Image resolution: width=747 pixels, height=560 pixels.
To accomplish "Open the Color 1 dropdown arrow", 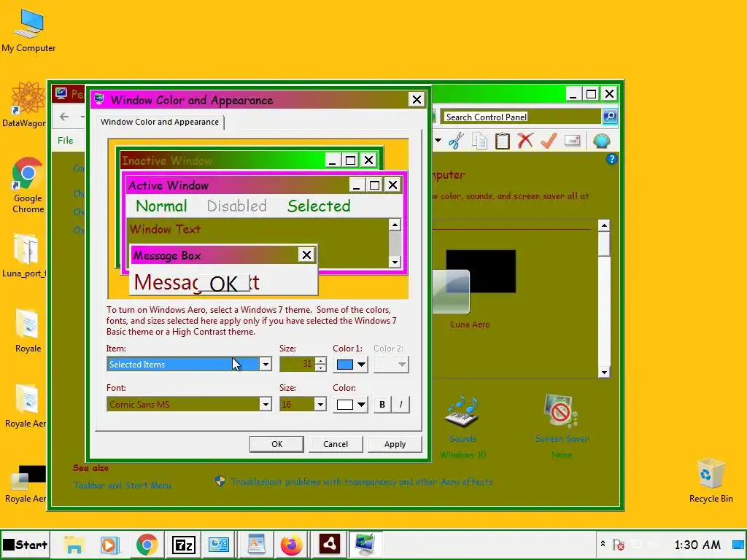I will point(362,365).
